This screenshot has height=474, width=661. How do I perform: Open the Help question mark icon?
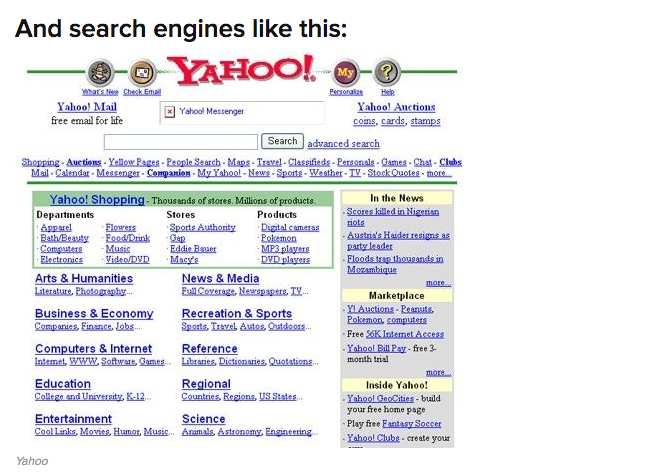point(388,72)
